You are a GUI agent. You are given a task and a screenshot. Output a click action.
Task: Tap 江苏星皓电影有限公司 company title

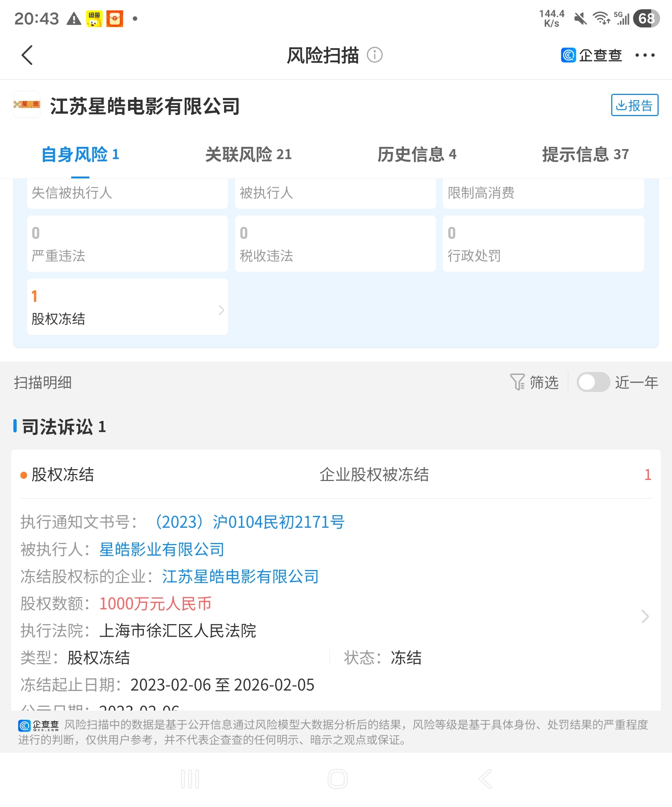[x=145, y=106]
